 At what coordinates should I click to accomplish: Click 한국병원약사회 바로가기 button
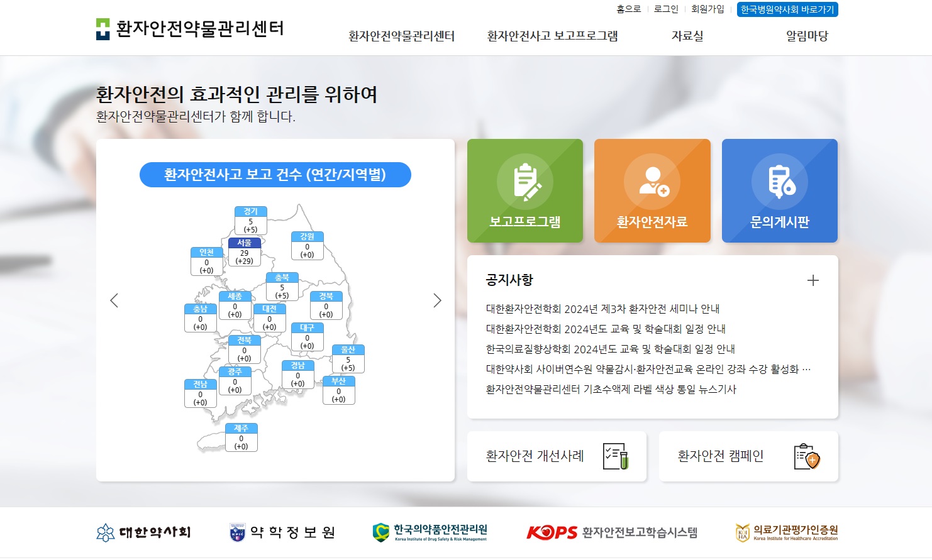point(787,9)
